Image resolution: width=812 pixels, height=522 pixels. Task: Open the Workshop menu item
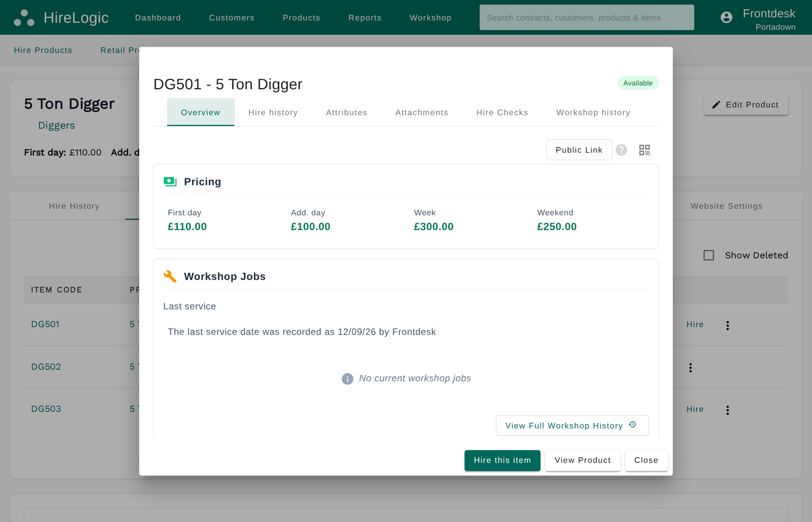[431, 18]
